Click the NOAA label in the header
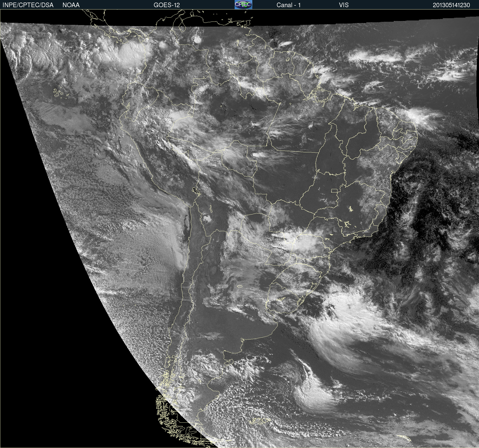This screenshot has height=448, width=479. (x=71, y=5)
